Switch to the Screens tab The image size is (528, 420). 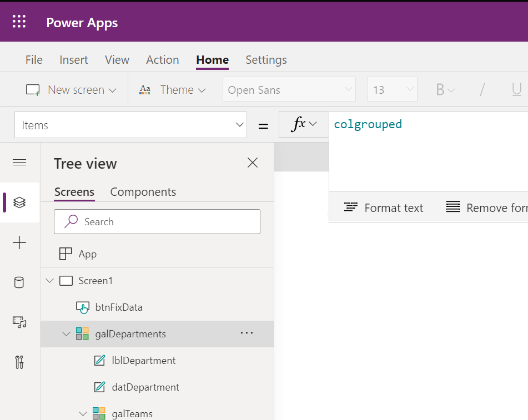pyautogui.click(x=74, y=192)
